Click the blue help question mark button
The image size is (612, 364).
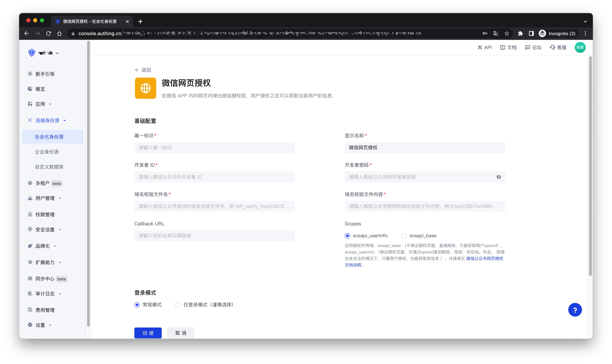tap(574, 310)
